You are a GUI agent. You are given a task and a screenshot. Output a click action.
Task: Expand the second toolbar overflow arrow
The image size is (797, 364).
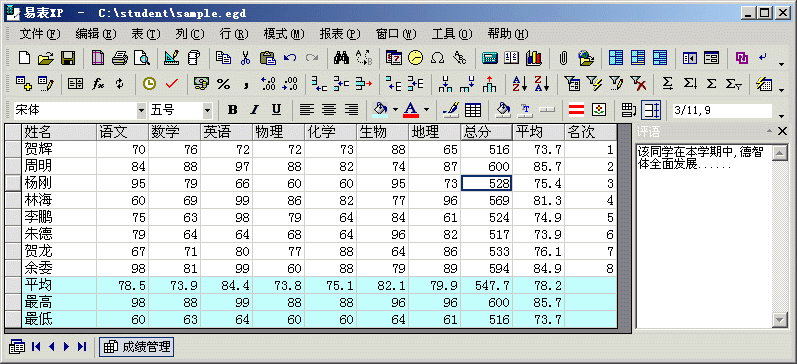(x=781, y=90)
